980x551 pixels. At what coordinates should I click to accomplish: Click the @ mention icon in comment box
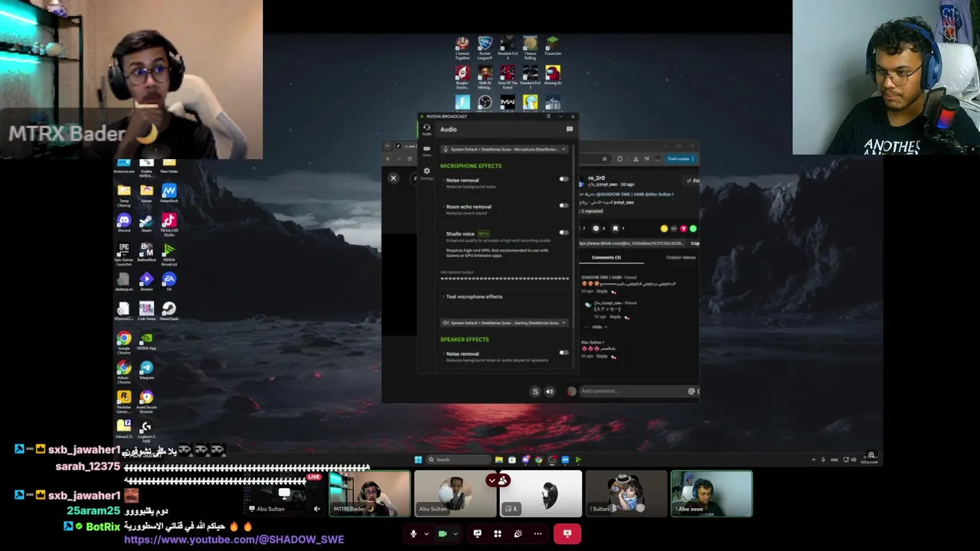[x=691, y=391]
